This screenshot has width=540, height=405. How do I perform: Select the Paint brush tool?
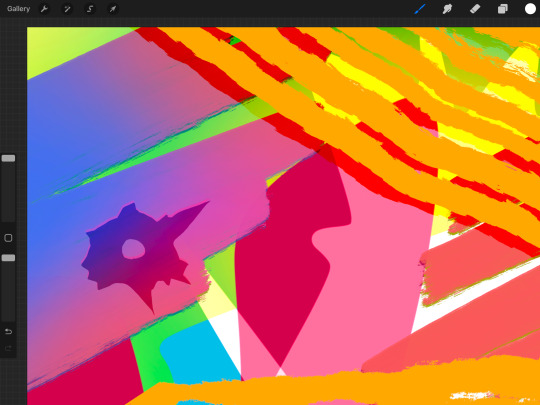coord(420,9)
